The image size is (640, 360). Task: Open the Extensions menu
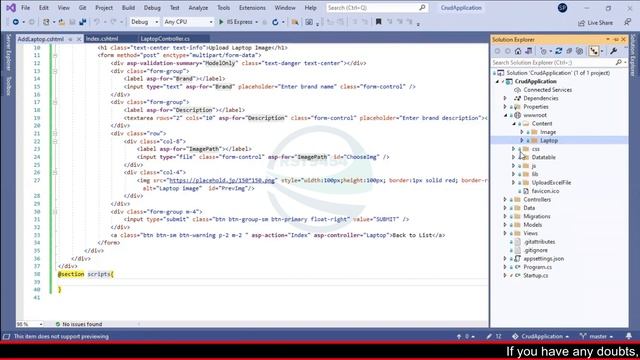252,8
